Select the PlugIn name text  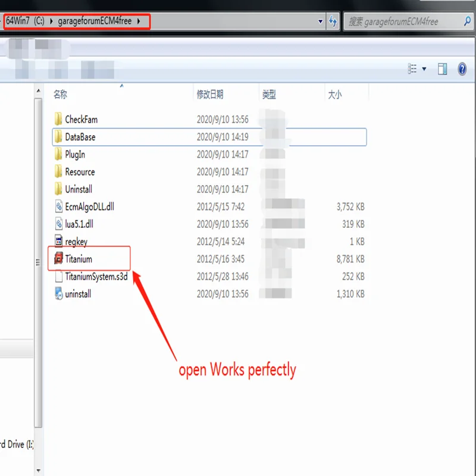(x=75, y=155)
